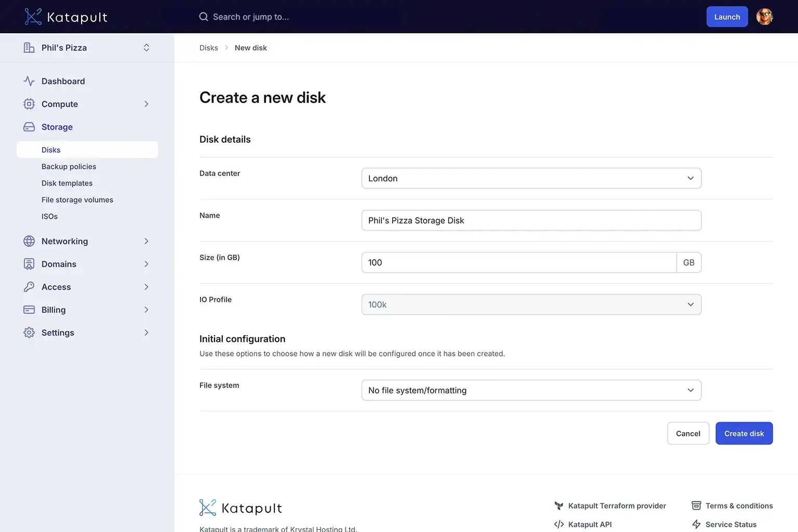Viewport: 798px width, 532px height.
Task: Click the Katapult logo
Action: point(66,16)
